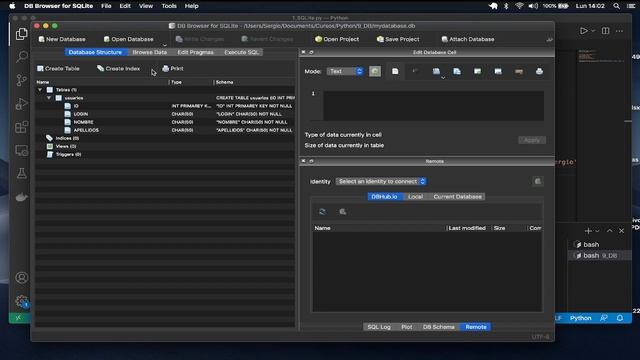Open the Edit Pragmas tab
Screen dimensions: 640x360
tap(195, 52)
